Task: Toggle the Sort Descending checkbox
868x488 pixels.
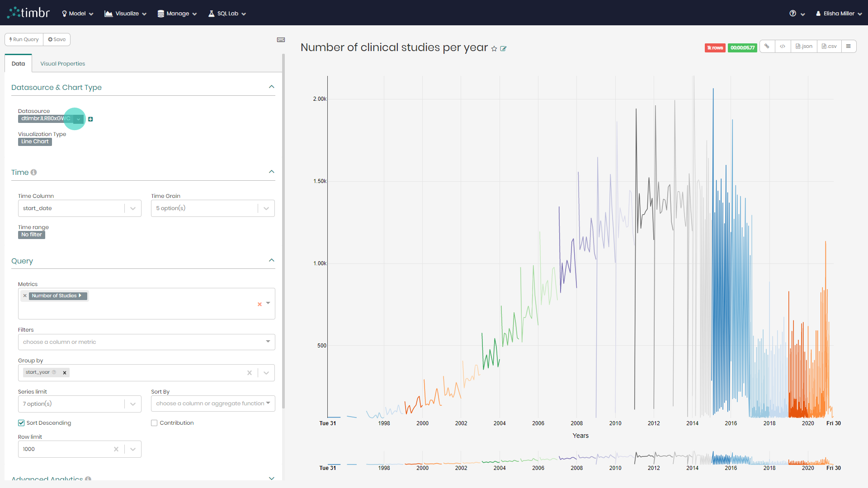Action: [21, 423]
